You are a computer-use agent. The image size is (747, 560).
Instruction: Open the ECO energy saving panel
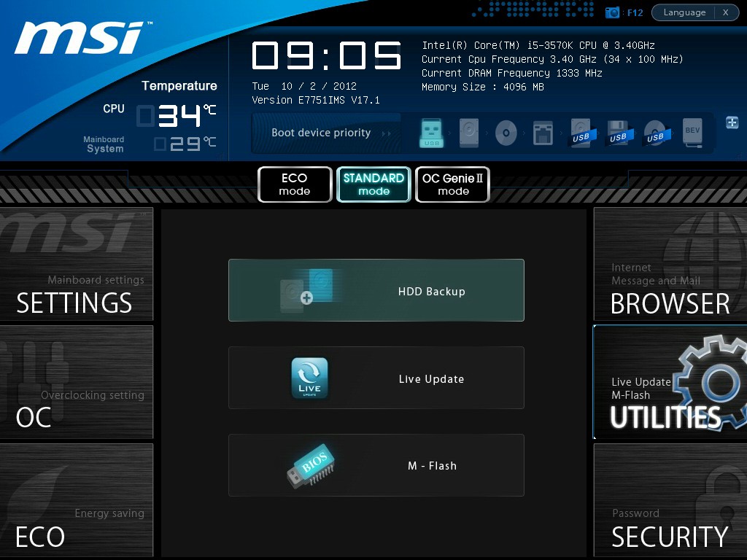(76, 500)
